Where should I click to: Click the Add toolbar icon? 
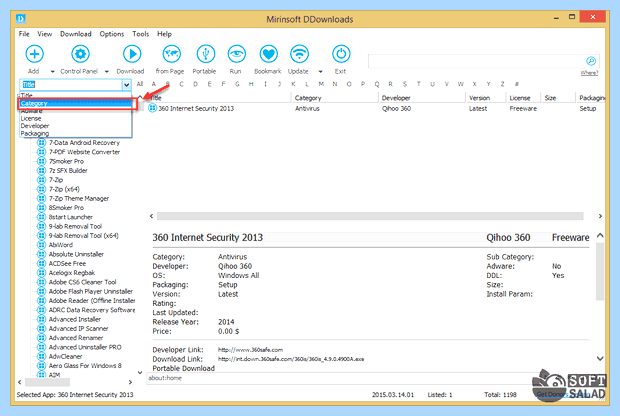pos(34,54)
